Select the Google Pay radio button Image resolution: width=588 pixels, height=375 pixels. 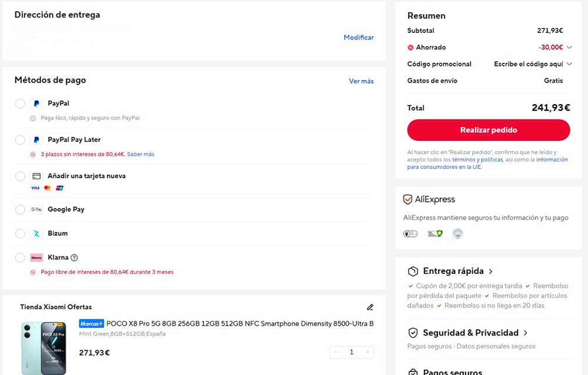pos(20,210)
